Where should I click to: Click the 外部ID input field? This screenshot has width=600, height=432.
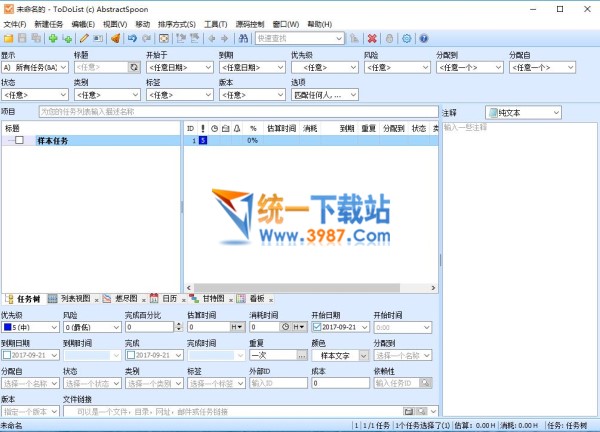tap(278, 383)
